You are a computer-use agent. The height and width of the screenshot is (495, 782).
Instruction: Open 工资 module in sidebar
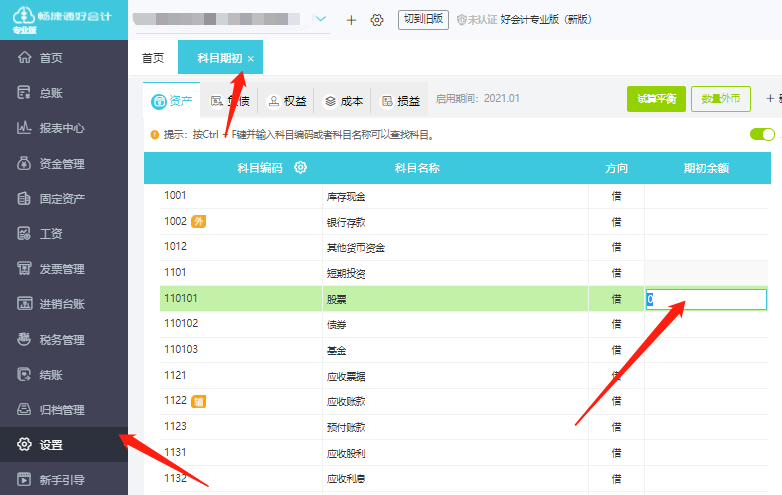64,233
